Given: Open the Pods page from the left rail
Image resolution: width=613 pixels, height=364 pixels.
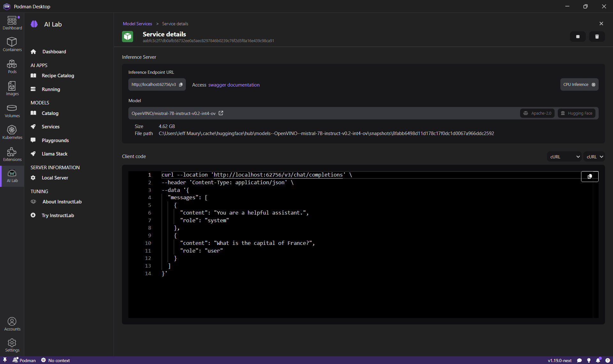Looking at the screenshot, I should pos(12,66).
